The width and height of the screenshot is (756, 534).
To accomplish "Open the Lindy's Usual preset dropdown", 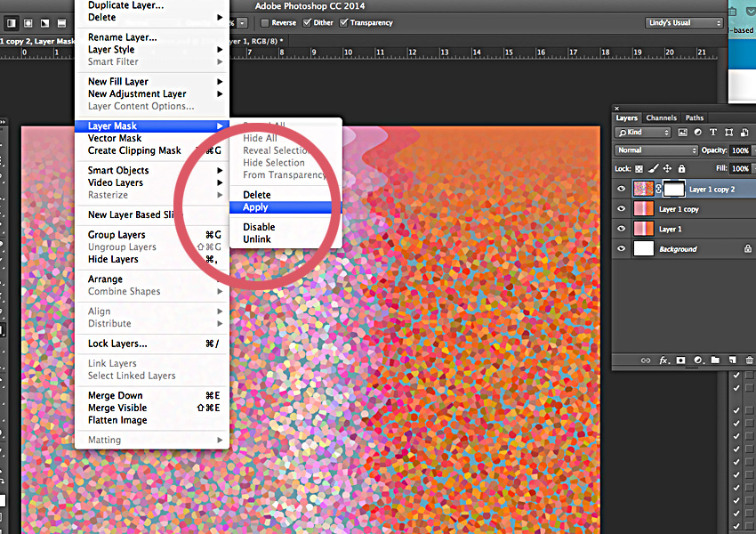I will 684,22.
